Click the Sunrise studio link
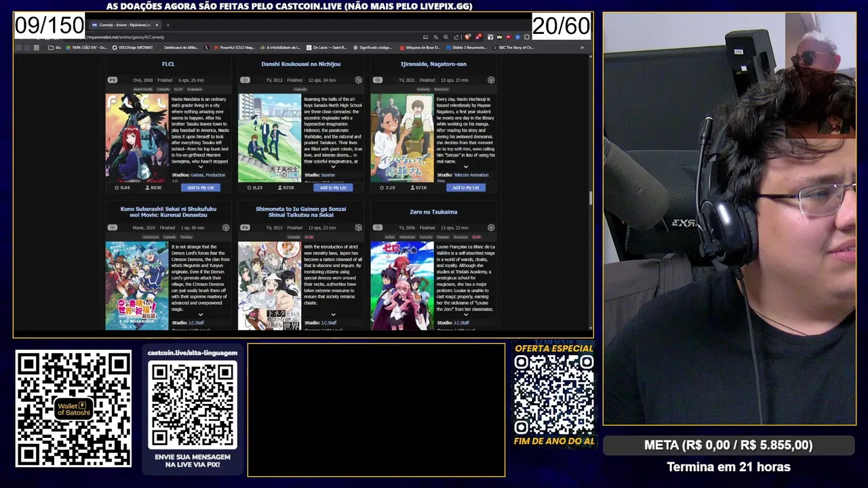Viewport: 868px width, 488px height. [x=328, y=175]
